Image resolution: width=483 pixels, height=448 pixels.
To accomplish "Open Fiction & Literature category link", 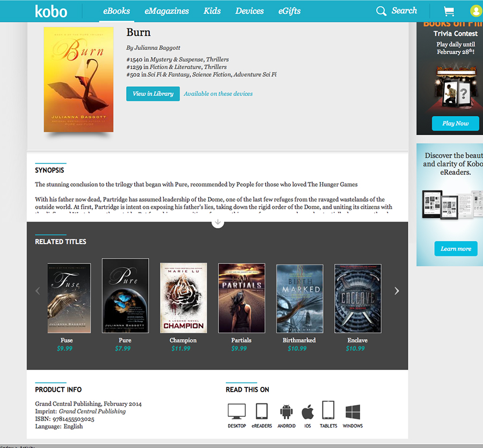I will 175,67.
